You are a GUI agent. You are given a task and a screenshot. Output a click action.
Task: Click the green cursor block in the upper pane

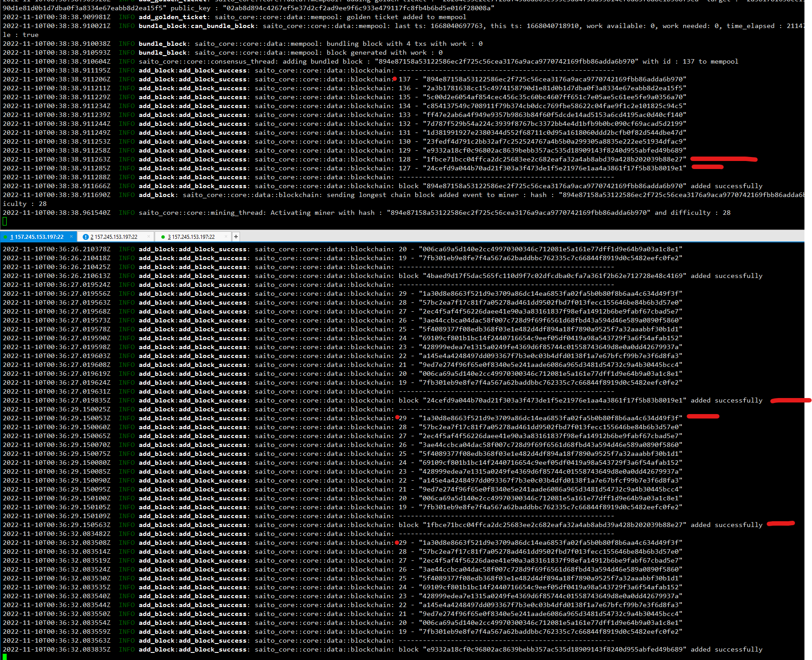pyautogui.click(x=5, y=221)
